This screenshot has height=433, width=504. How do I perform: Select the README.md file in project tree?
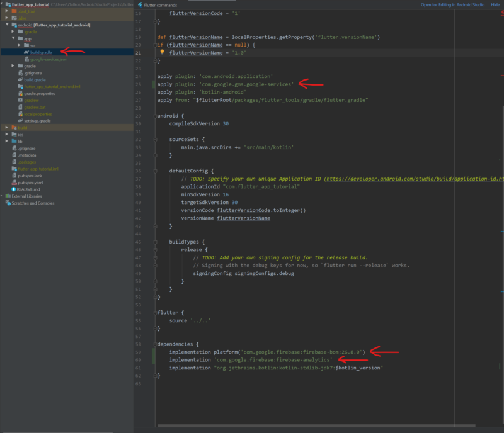(28, 189)
